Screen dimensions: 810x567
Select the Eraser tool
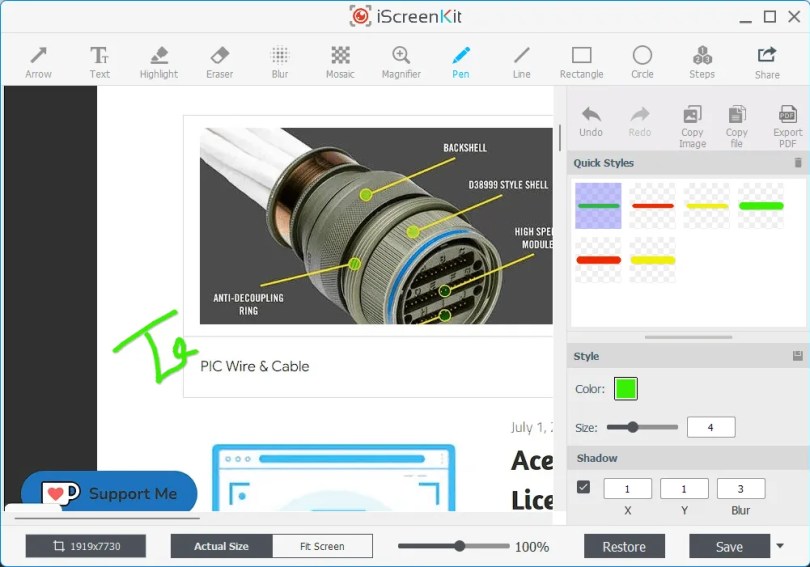pos(220,62)
